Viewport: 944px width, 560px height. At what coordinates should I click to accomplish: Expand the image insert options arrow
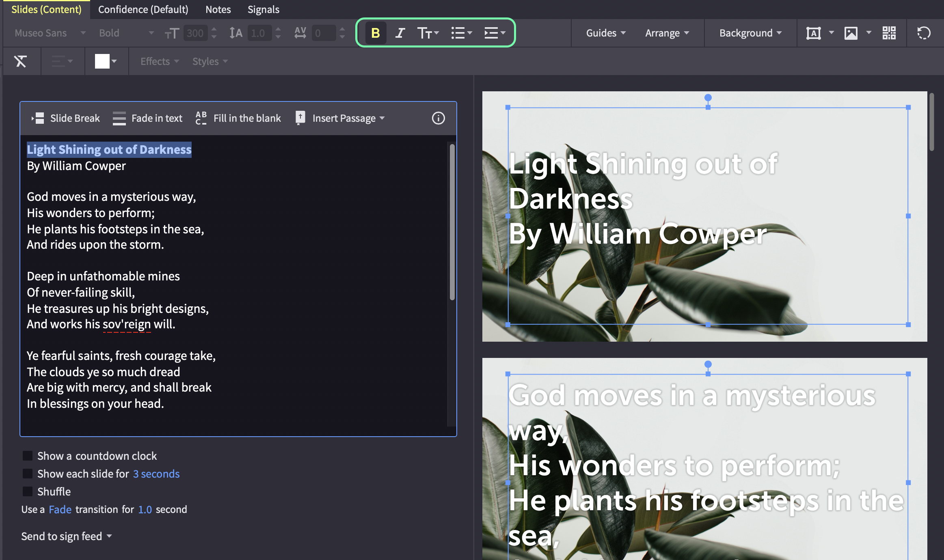(x=868, y=32)
